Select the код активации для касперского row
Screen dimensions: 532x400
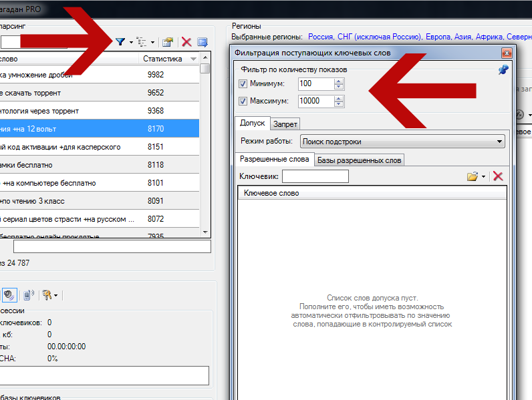[x=100, y=147]
